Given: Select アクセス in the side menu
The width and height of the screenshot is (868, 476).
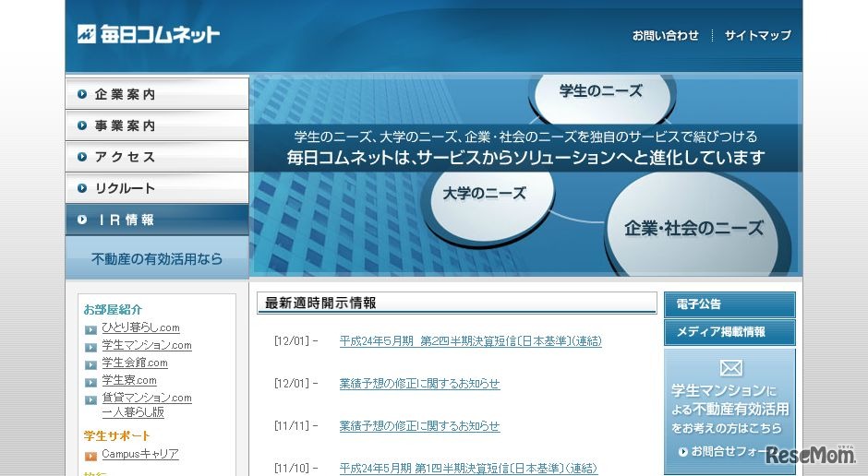Looking at the screenshot, I should point(157,157).
